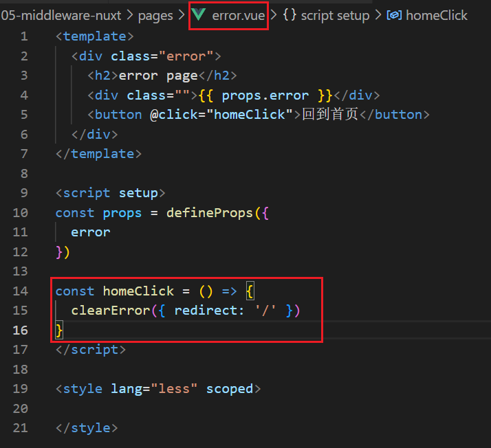The width and height of the screenshot is (491, 448).
Task: Click the 'const props' declaration on line 10
Action: coord(98,213)
